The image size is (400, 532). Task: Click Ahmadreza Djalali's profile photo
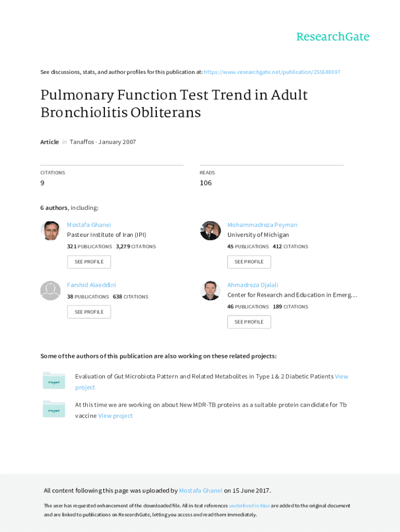click(210, 291)
